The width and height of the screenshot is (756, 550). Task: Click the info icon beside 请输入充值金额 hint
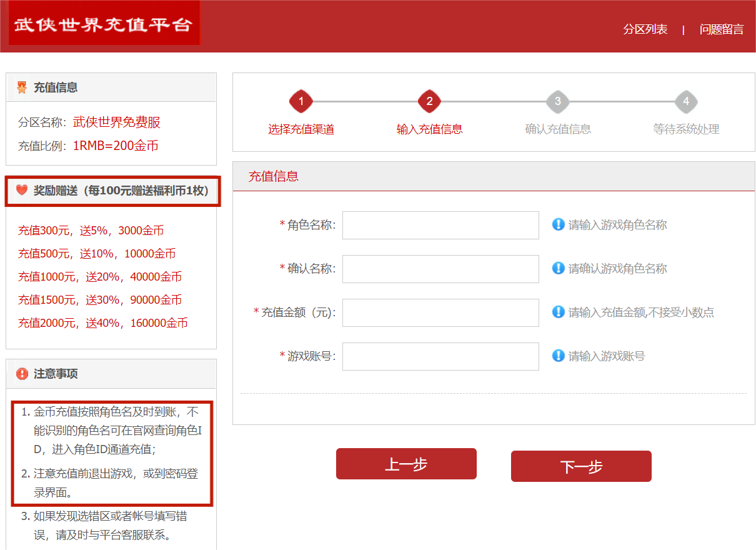[558, 312]
